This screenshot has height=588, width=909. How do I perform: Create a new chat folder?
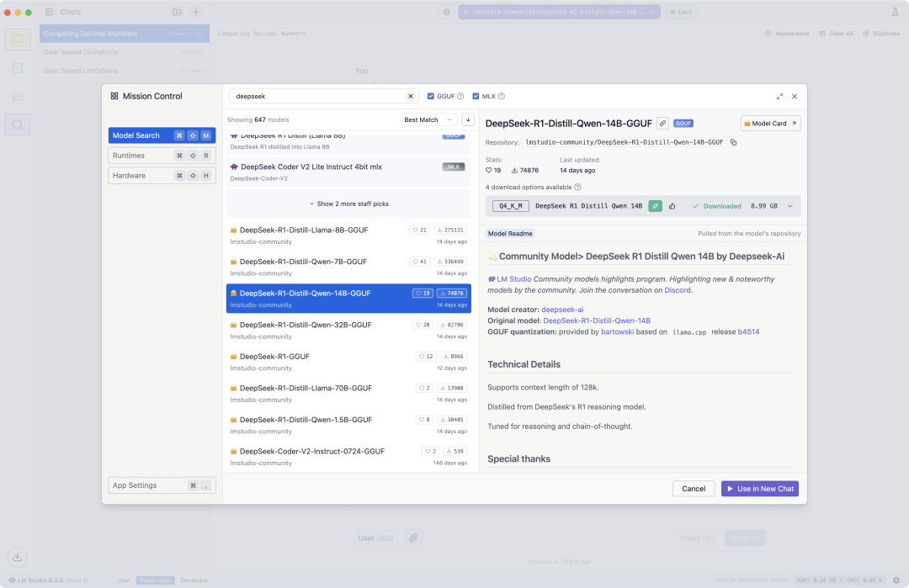tap(177, 12)
